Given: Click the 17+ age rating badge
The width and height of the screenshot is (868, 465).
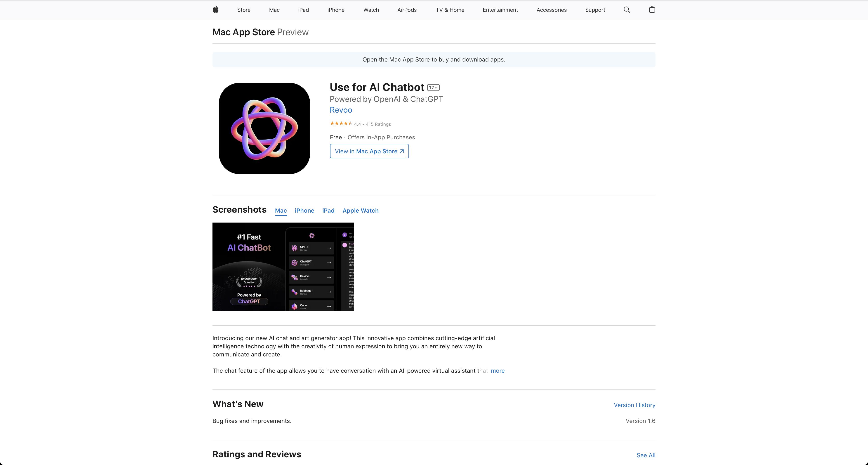Looking at the screenshot, I should coord(433,88).
